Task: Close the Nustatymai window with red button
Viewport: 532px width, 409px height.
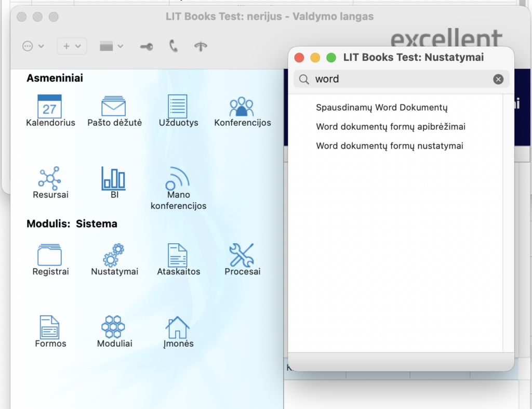Action: point(299,58)
